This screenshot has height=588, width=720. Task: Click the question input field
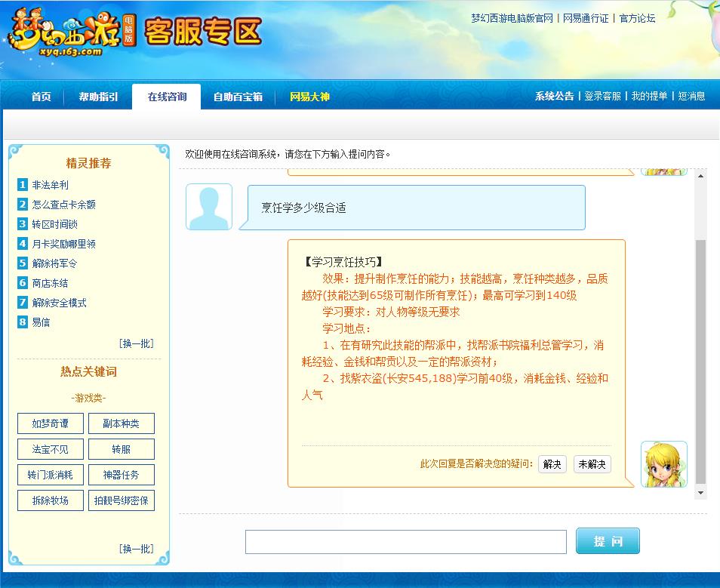[x=406, y=540]
